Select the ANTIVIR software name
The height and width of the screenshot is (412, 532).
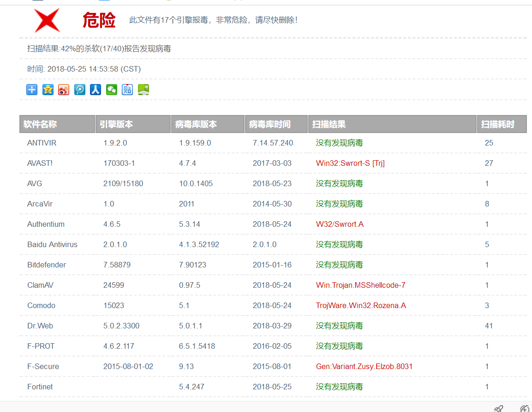42,143
